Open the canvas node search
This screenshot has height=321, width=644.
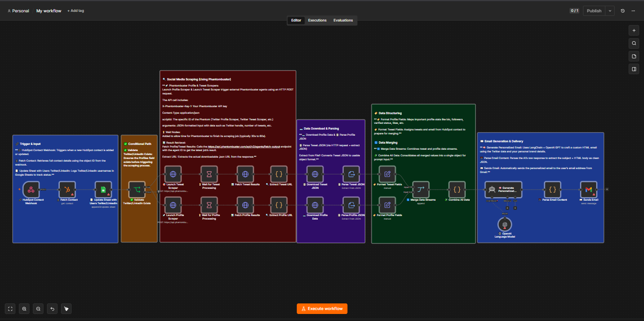pyautogui.click(x=634, y=43)
